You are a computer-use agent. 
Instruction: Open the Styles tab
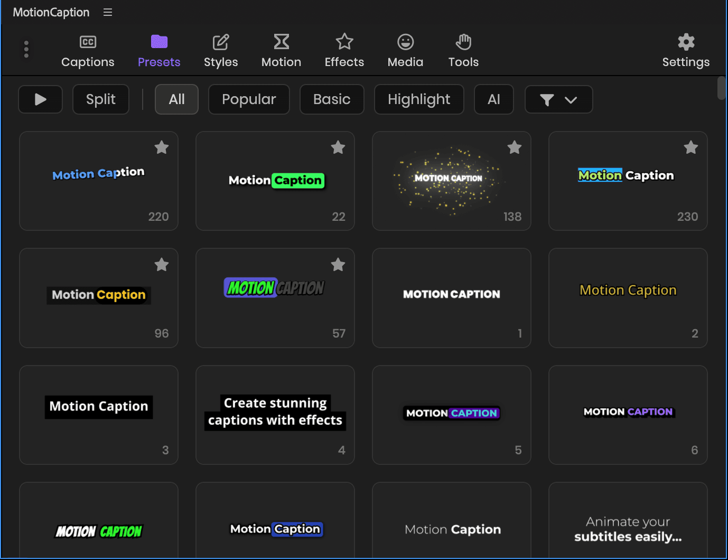point(221,51)
